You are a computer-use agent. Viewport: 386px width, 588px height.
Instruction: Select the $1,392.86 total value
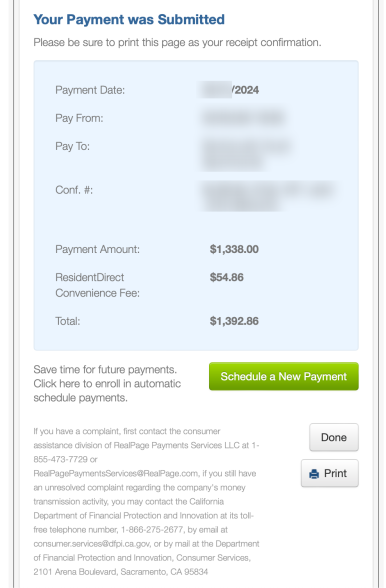click(234, 321)
